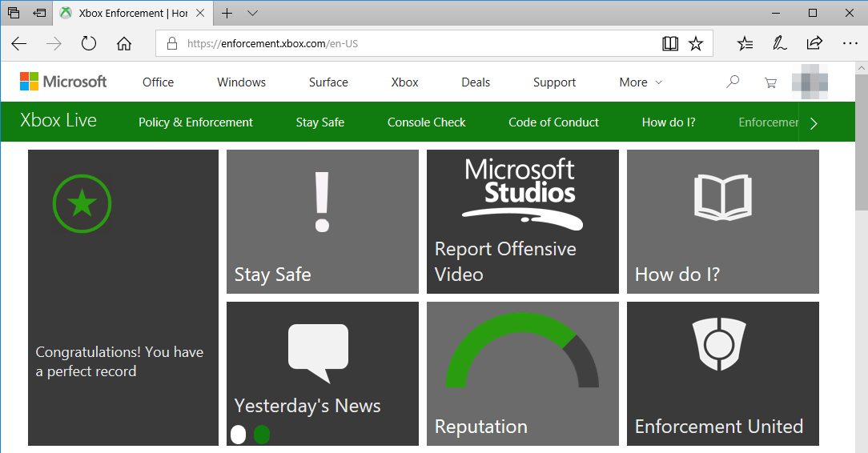The image size is (868, 453).
Task: Click the green star circle icon
Action: coord(82,203)
